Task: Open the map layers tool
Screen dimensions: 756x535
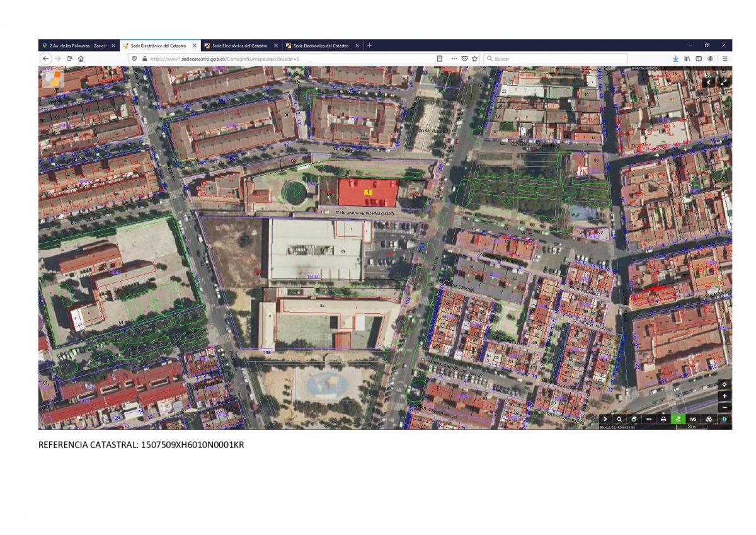Action: (x=634, y=419)
